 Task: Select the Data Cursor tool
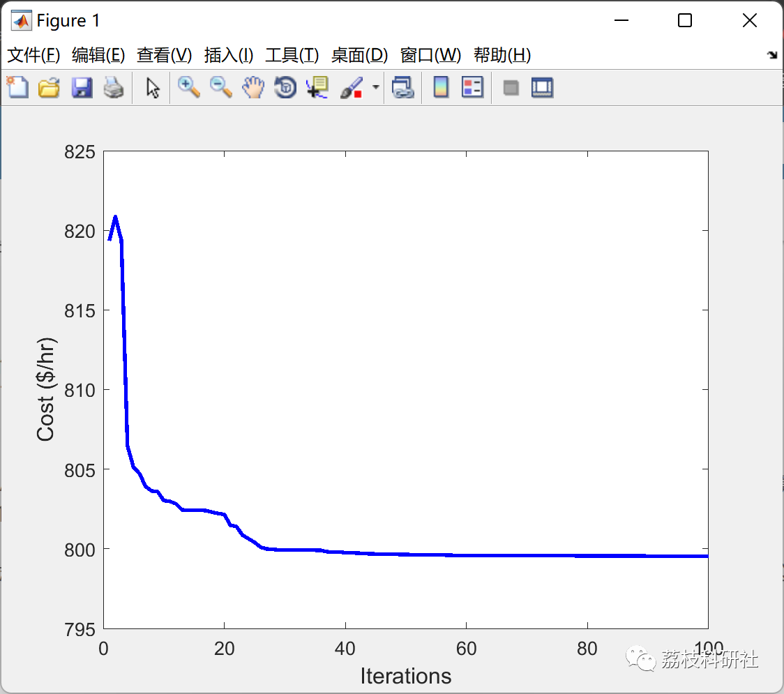pos(317,87)
